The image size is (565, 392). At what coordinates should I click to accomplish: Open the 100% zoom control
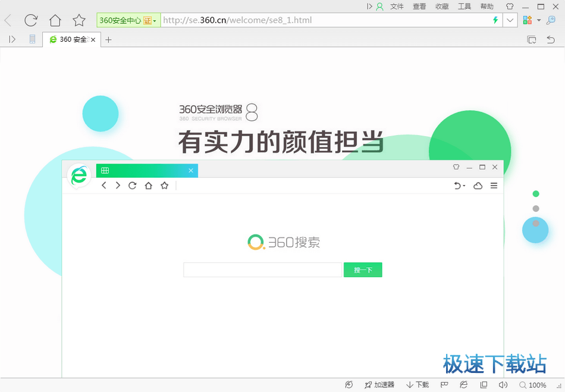click(x=533, y=385)
